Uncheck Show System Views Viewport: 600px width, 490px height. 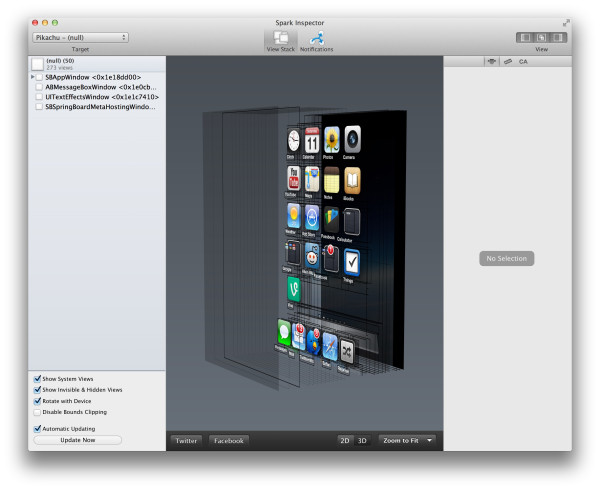point(38,379)
